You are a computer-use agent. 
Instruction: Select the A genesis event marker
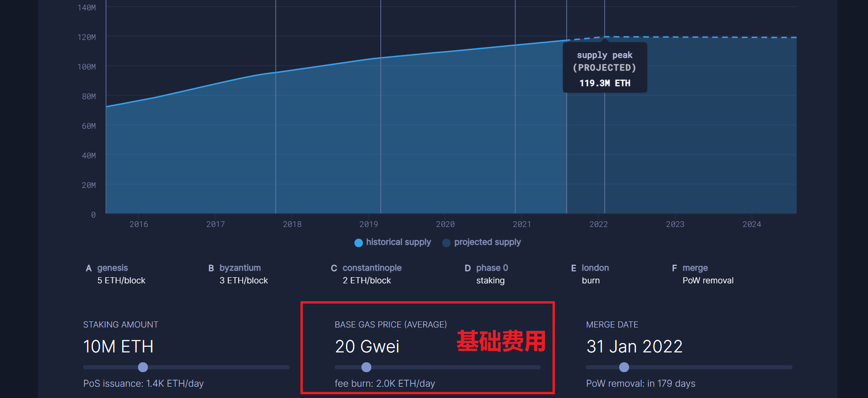[115, 274]
